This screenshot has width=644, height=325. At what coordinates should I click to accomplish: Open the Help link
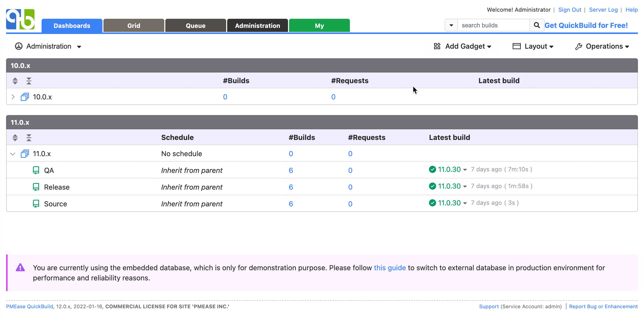(x=632, y=10)
